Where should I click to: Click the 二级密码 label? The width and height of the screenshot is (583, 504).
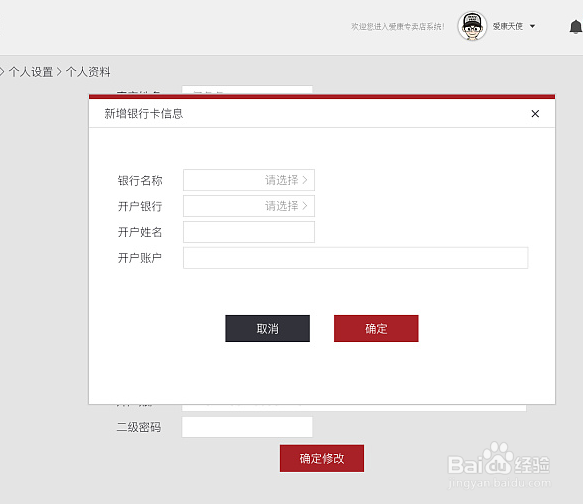tap(139, 427)
